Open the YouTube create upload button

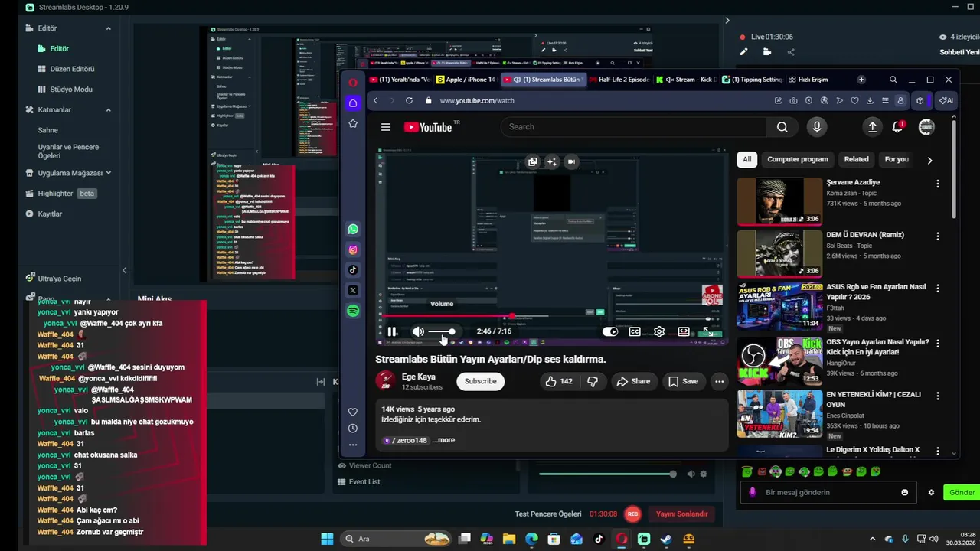[872, 127]
